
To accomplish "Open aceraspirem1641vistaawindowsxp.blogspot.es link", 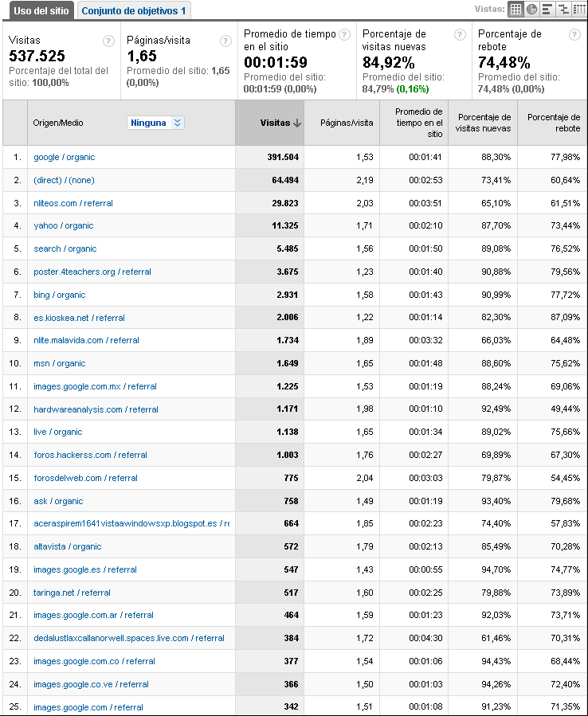I will 131,523.
